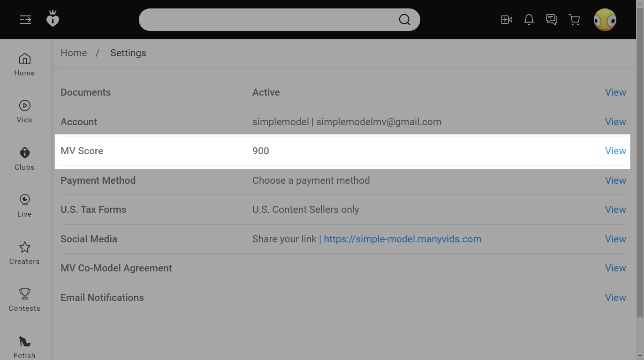Viewport: 644px width, 360px height.
Task: Click Home in the breadcrumb
Action: pyautogui.click(x=74, y=53)
